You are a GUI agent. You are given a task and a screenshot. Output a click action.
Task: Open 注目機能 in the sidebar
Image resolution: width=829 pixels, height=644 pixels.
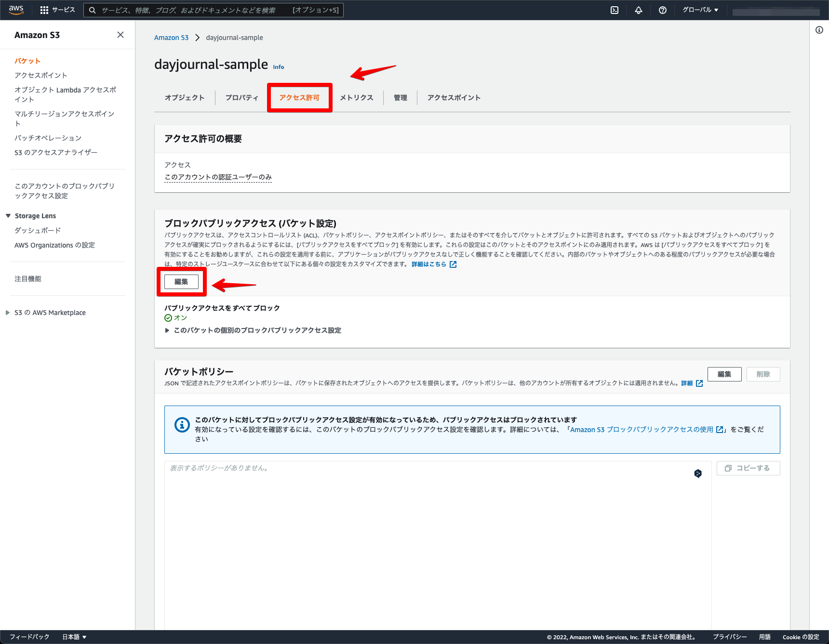[x=28, y=279]
